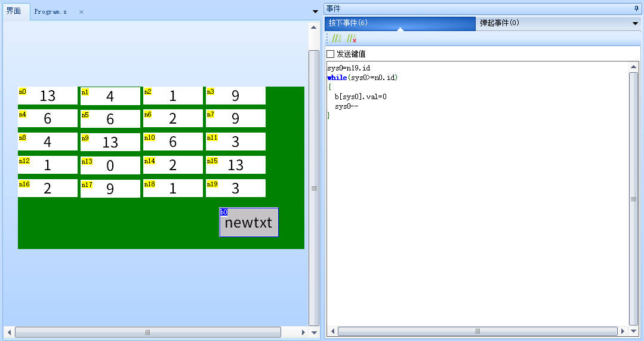Click the design canvas vertical scrollbar thumb

pyautogui.click(x=314, y=188)
